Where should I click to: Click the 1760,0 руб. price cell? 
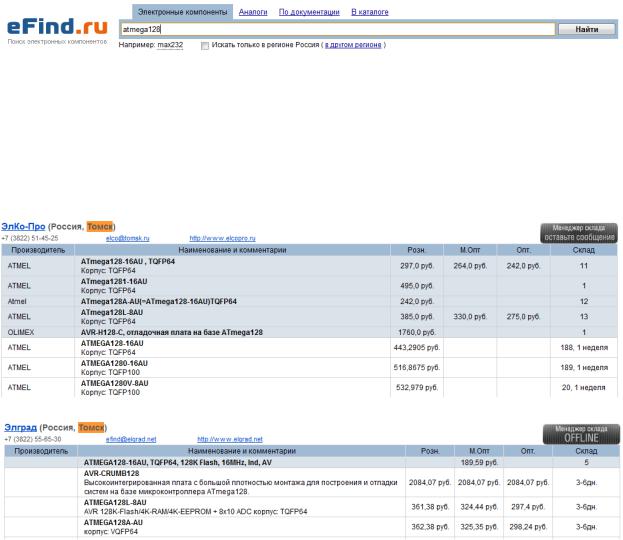click(416, 332)
